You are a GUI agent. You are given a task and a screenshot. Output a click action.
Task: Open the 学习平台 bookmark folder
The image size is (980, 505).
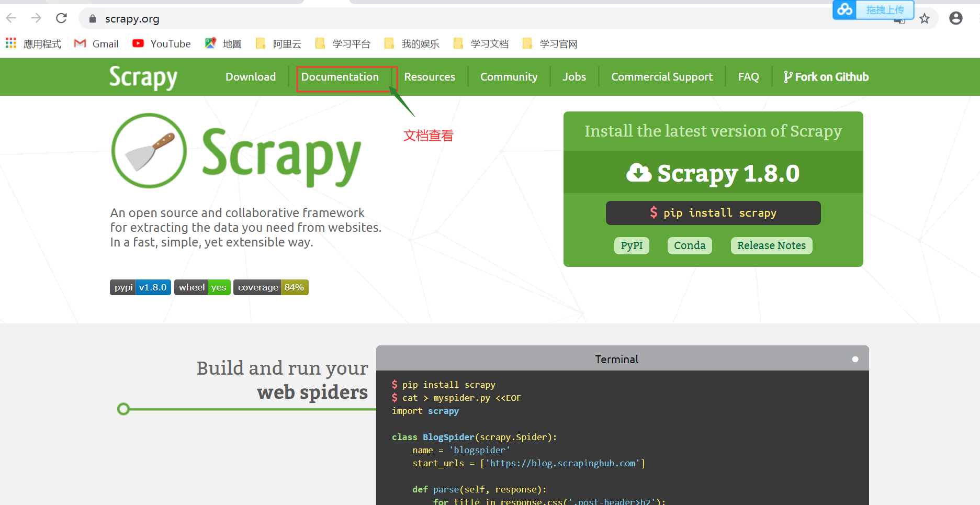[x=343, y=44]
